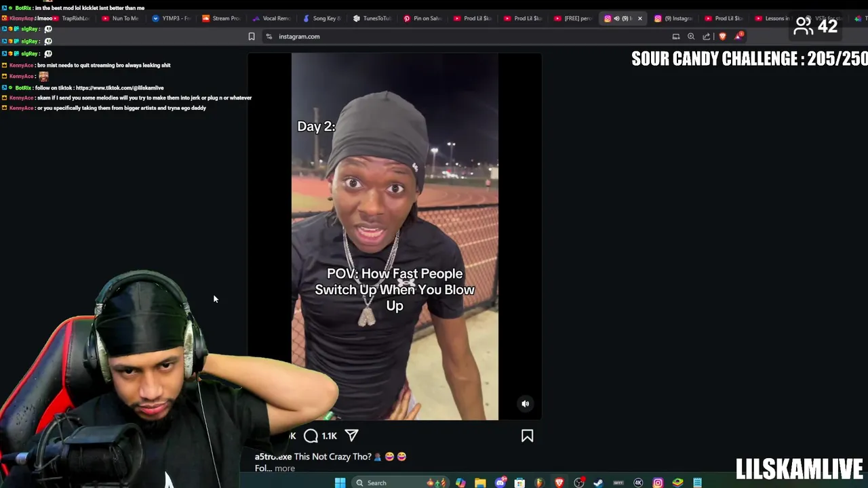868x488 pixels.
Task: Expand the caption with 'more' link
Action: pos(285,468)
